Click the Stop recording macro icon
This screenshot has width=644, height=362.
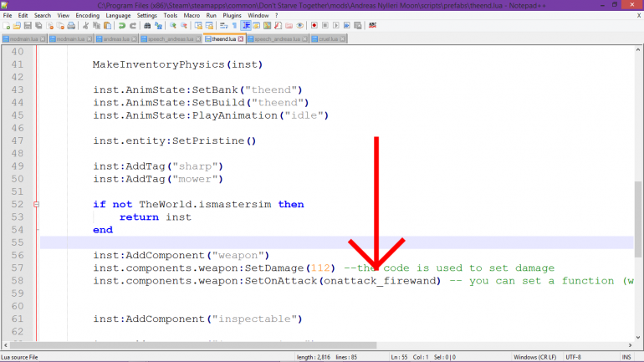click(x=325, y=26)
